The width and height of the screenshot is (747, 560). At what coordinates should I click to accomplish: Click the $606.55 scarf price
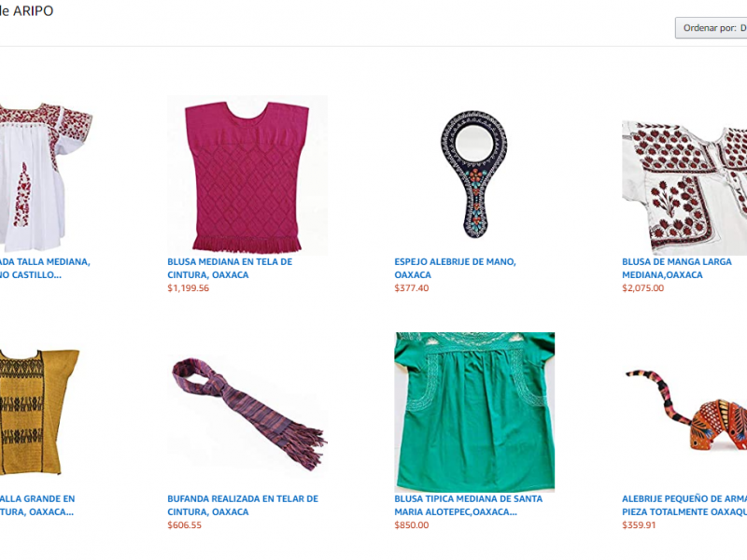[x=184, y=525]
